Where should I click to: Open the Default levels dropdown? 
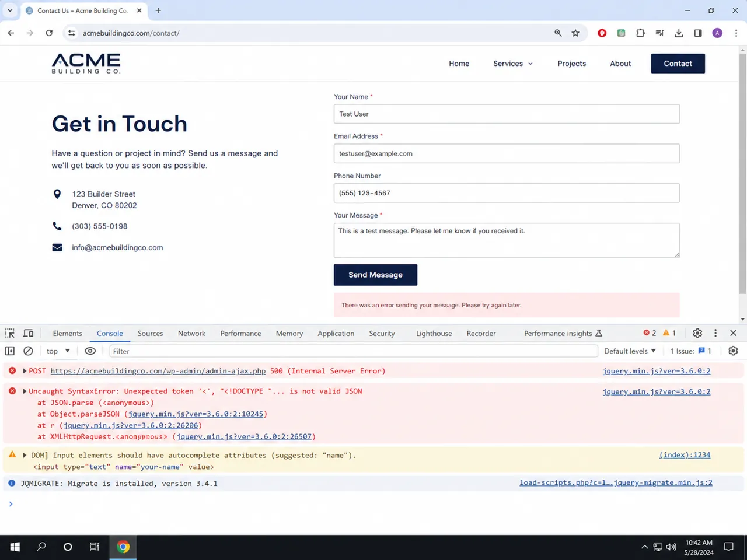tap(630, 351)
